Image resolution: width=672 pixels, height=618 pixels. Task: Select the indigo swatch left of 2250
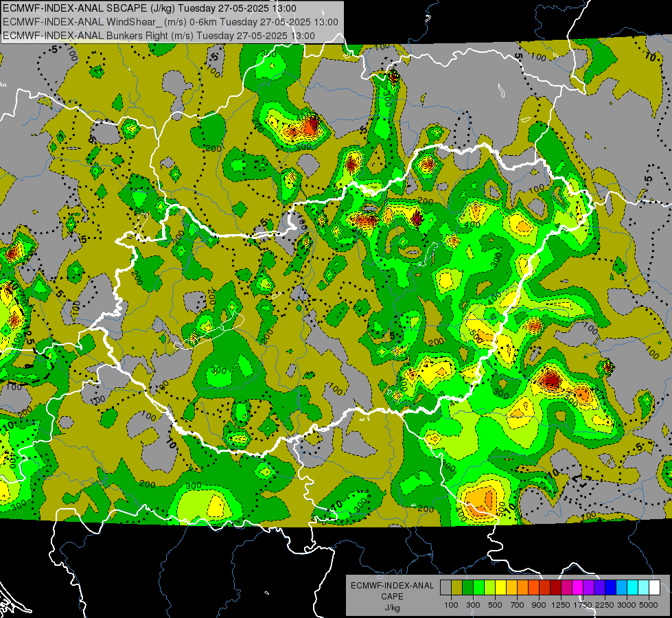pyautogui.click(x=599, y=588)
